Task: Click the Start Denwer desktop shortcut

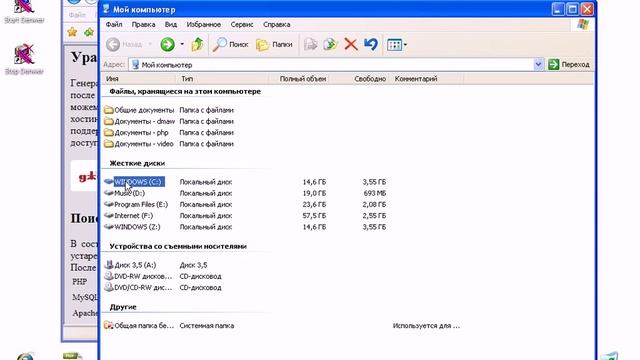Action: (24, 11)
